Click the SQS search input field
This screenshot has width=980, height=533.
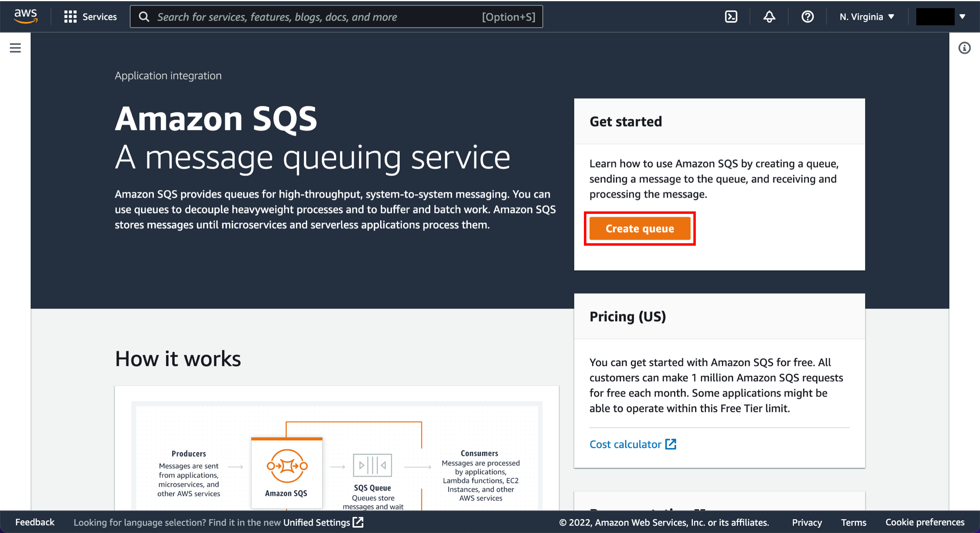pyautogui.click(x=338, y=16)
